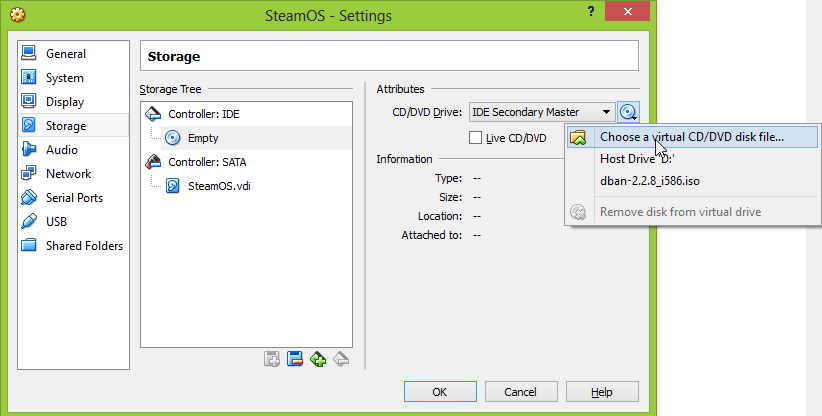
Task: Open the Display settings category
Action: click(x=73, y=102)
